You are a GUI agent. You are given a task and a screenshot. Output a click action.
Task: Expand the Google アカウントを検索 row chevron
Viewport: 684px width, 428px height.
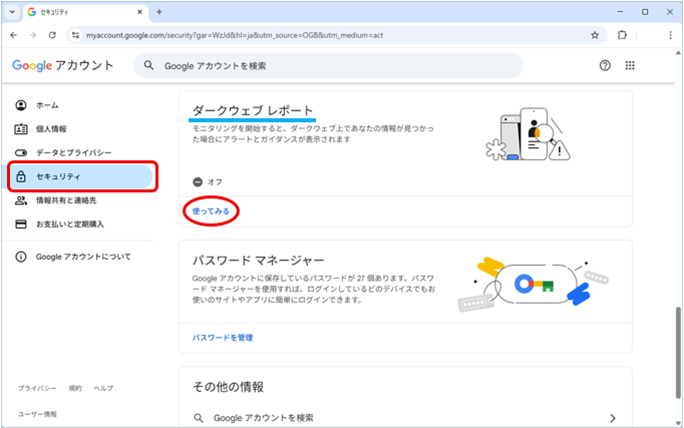pos(612,417)
